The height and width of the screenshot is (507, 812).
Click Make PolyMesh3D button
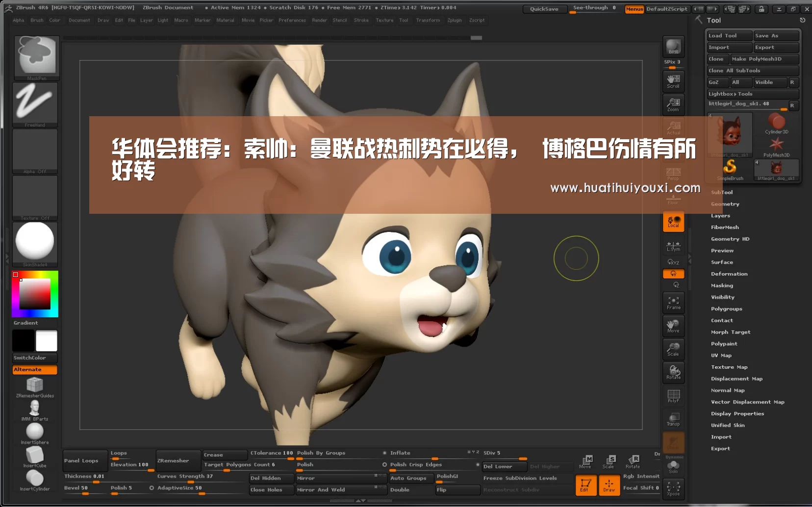tap(765, 59)
